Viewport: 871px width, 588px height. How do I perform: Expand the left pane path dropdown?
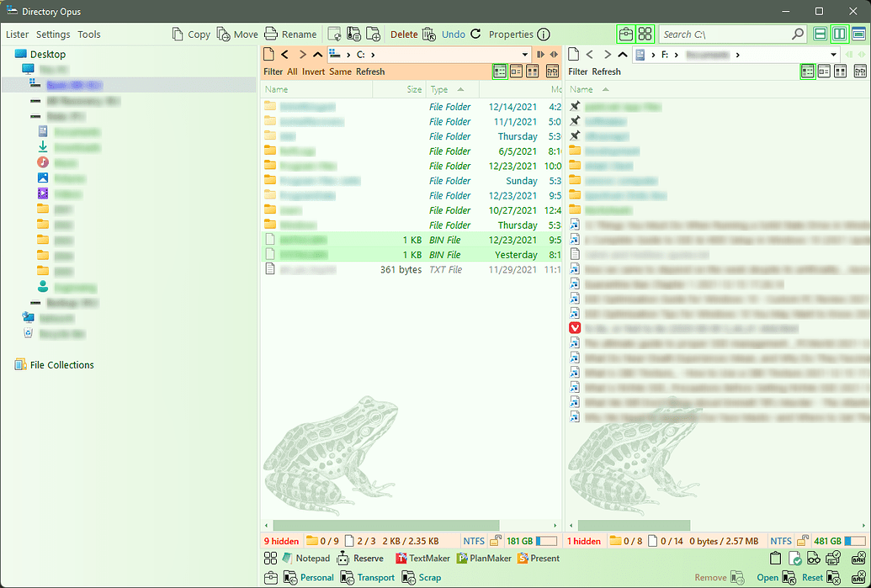click(x=525, y=55)
